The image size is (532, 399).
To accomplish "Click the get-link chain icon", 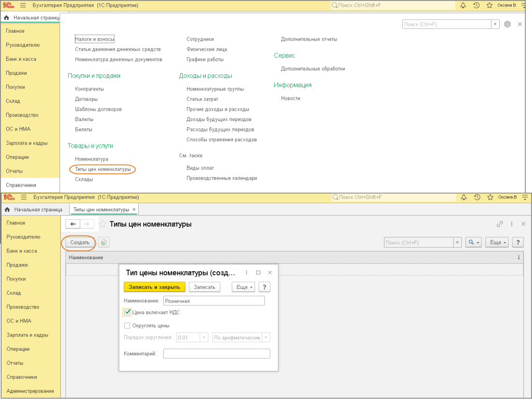I will [500, 224].
